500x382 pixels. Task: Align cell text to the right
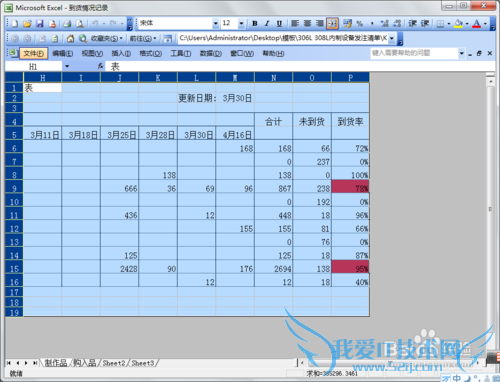pyautogui.click(x=320, y=23)
